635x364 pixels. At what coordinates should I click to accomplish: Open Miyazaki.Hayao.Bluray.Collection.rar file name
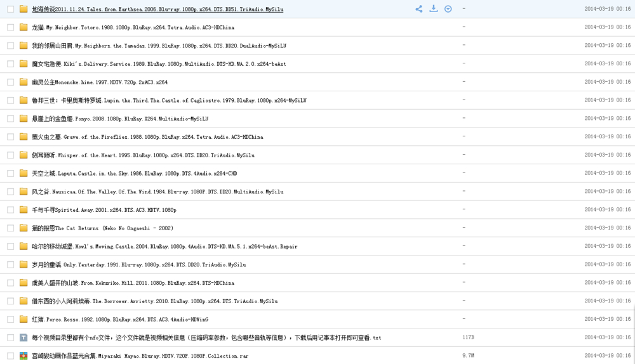140,356
